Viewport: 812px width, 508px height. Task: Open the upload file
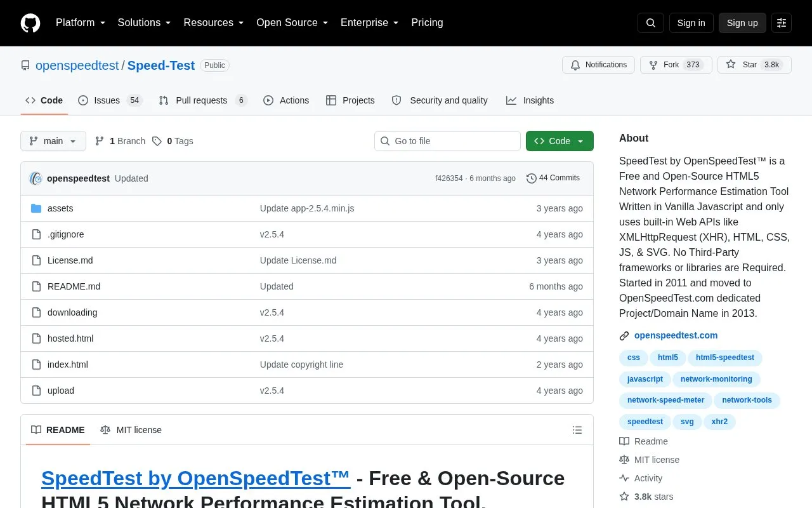pos(61,391)
